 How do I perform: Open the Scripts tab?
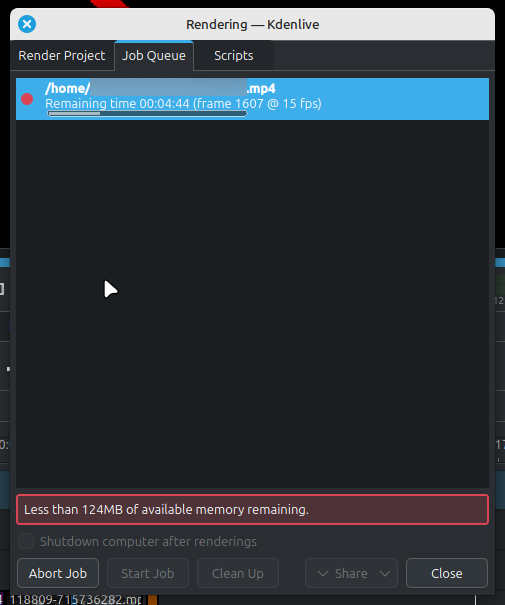[x=234, y=56]
